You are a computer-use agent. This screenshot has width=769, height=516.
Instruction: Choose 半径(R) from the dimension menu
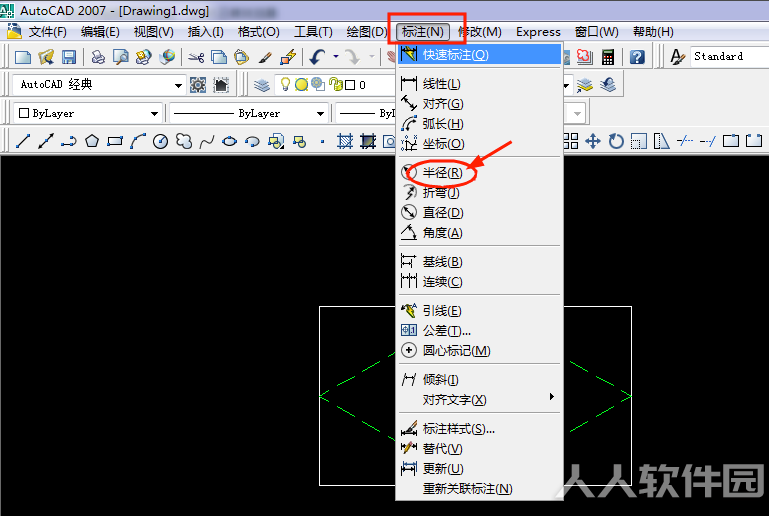tap(480, 173)
